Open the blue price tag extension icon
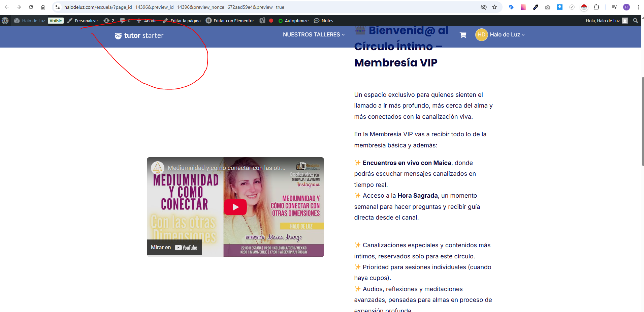The image size is (644, 312). pos(511,7)
